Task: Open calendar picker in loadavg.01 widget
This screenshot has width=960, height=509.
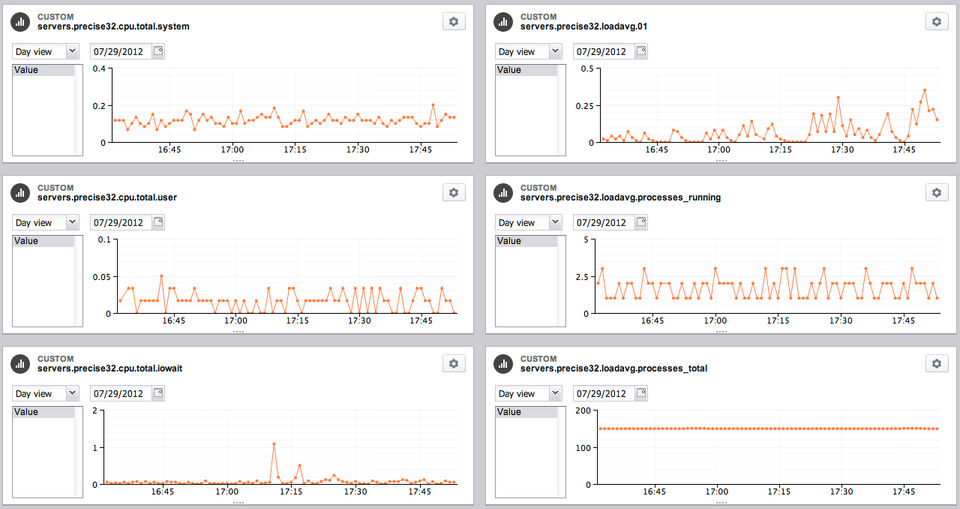Action: click(x=641, y=51)
